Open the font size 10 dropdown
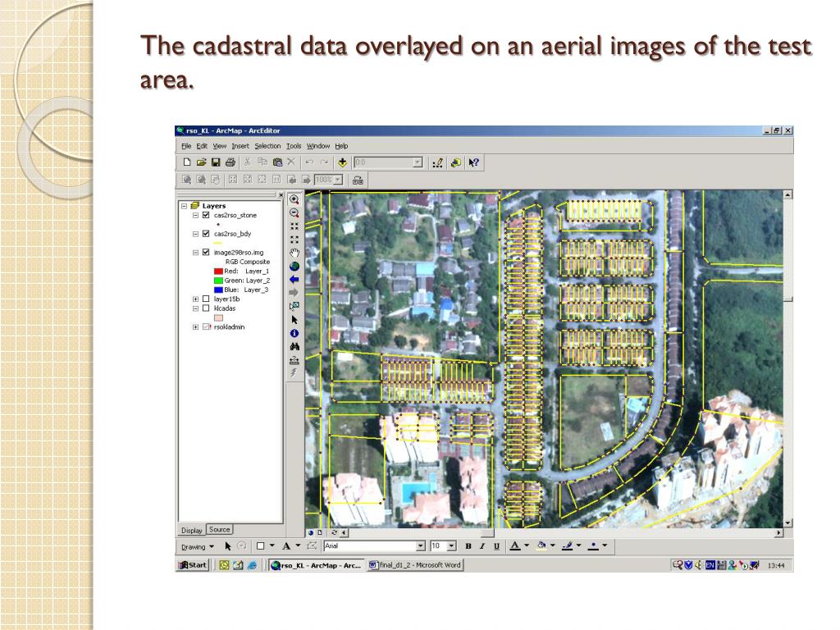This screenshot has height=630, width=840. [452, 546]
